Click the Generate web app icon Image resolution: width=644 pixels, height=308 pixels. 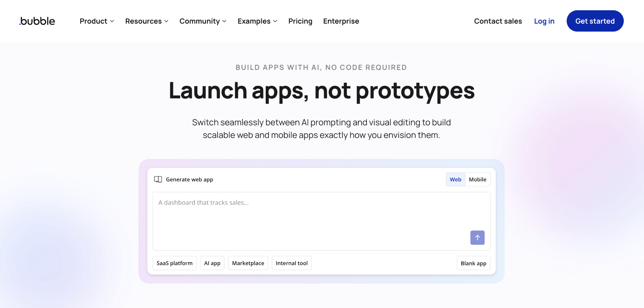pos(158,179)
